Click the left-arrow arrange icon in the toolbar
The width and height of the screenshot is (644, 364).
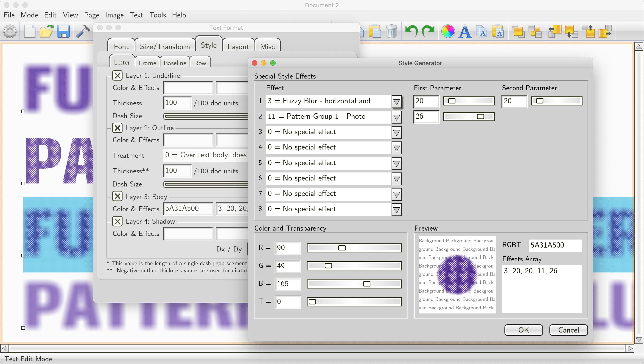555,31
